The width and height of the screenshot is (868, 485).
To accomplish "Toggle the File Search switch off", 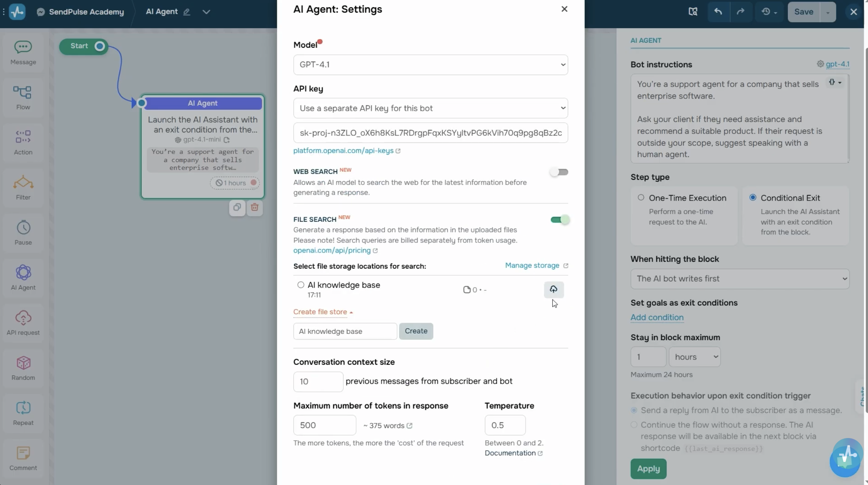I will (560, 220).
